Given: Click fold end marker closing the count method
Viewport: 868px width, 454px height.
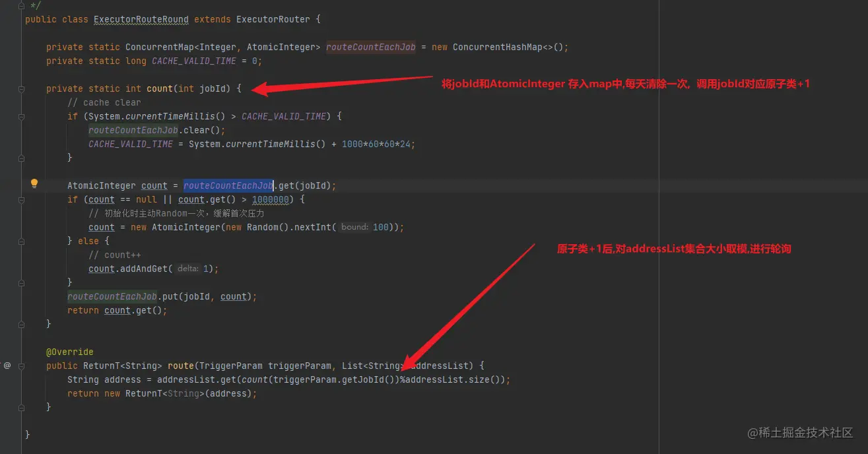Looking at the screenshot, I should 22,324.
